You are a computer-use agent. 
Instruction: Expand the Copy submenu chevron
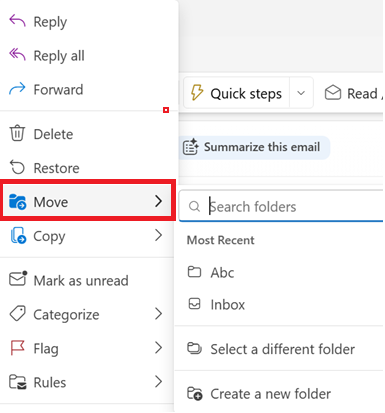tap(159, 235)
